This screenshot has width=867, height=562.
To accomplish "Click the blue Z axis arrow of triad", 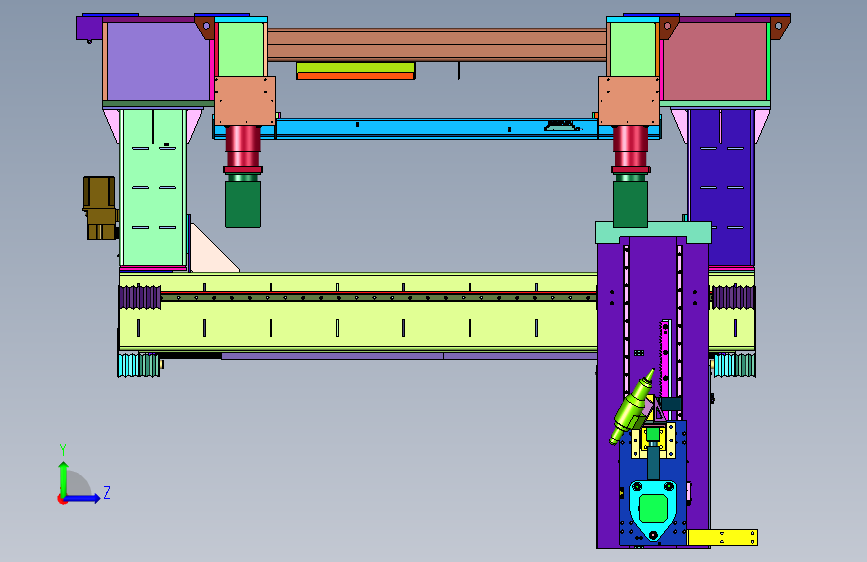I will pos(84,498).
